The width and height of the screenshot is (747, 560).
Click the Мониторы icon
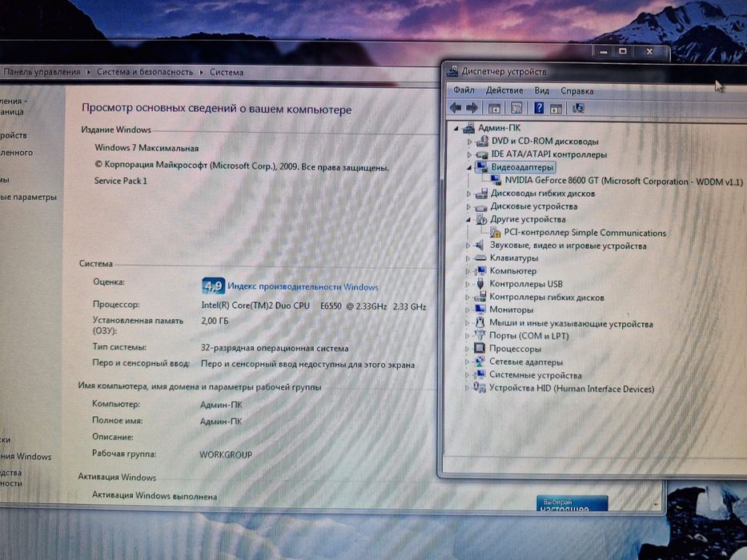click(x=480, y=310)
